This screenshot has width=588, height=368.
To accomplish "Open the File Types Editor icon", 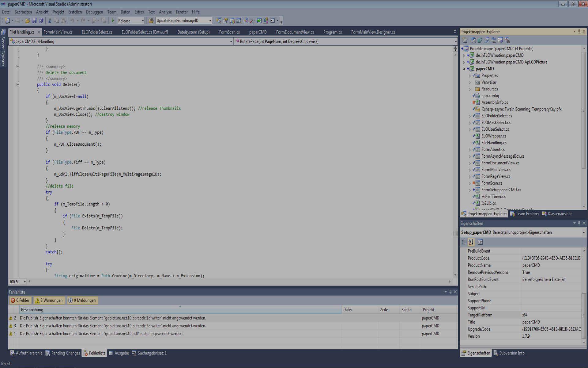I will [x=487, y=40].
